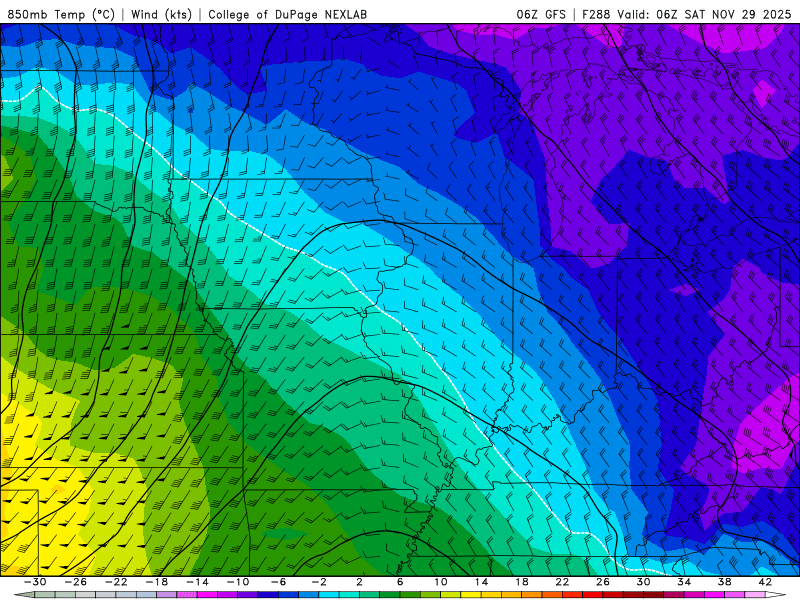The width and height of the screenshot is (800, 600).
Task: Click the -6 colorbar label
Action: coord(278,582)
